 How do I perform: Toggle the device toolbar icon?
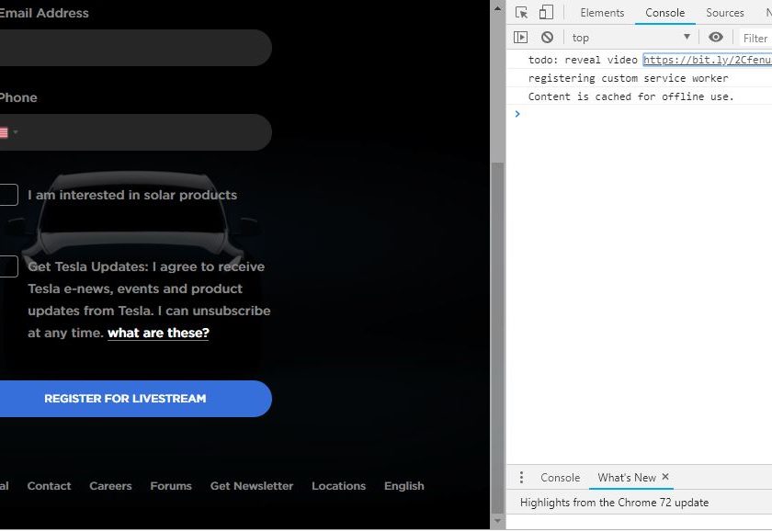[546, 12]
